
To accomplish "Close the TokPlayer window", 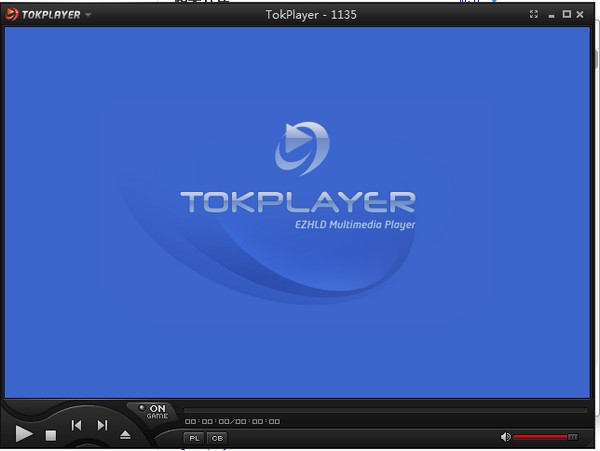I will (x=580, y=15).
